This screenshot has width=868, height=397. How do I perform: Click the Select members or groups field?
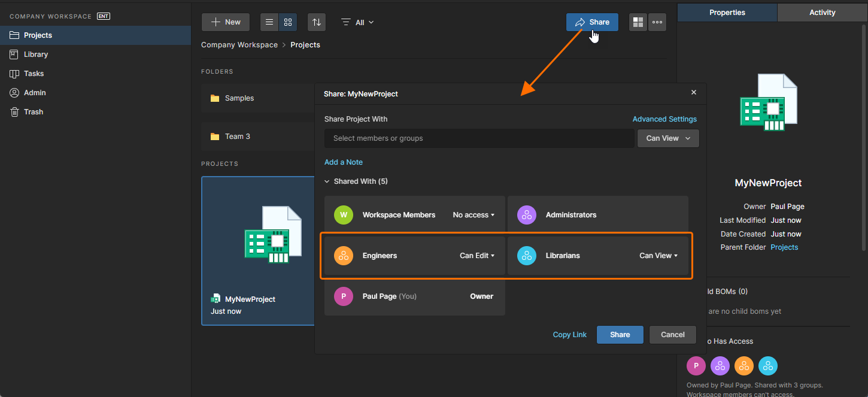479,138
